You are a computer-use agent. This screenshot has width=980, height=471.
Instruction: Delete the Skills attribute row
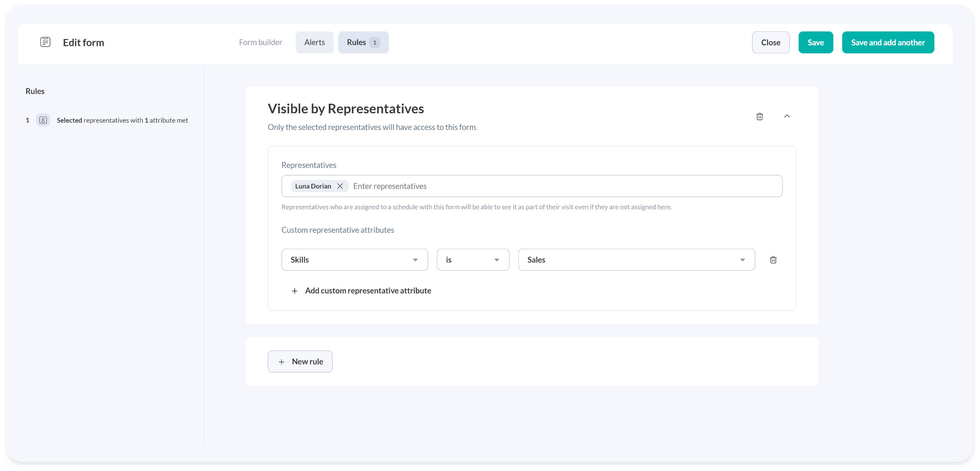pyautogui.click(x=773, y=260)
